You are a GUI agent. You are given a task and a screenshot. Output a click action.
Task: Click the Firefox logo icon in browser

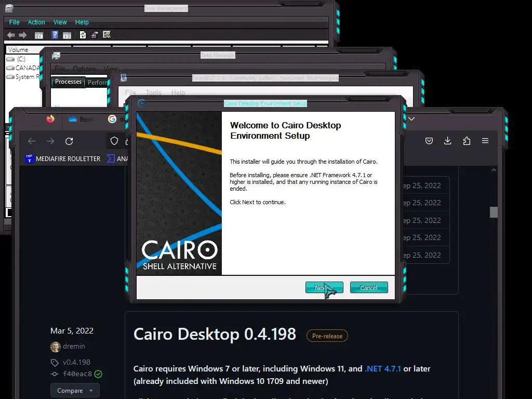click(50, 119)
